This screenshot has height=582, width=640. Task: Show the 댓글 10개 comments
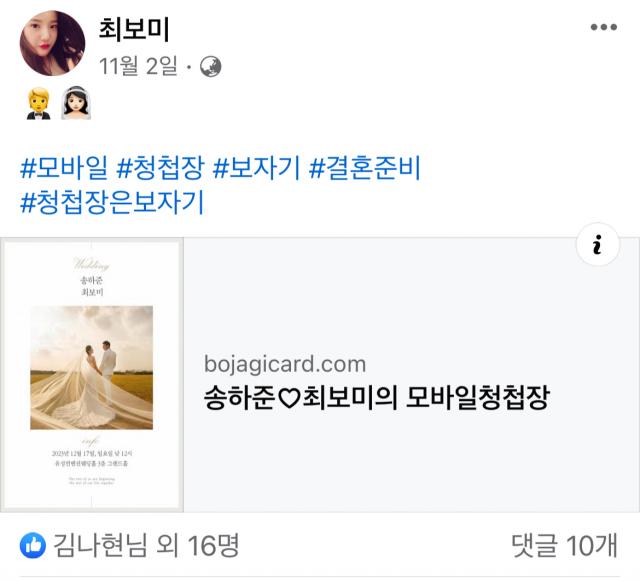pyautogui.click(x=564, y=545)
